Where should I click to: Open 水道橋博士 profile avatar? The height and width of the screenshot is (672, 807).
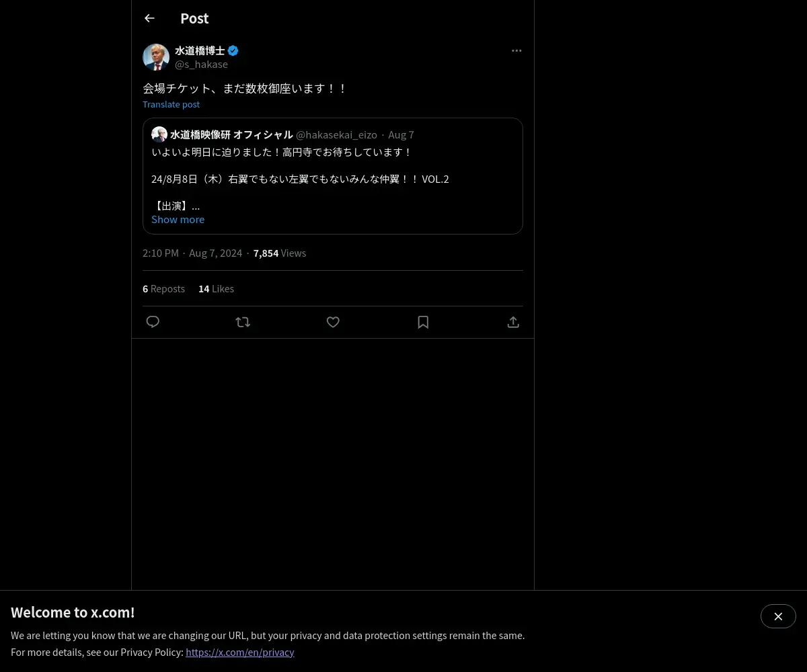pos(156,57)
